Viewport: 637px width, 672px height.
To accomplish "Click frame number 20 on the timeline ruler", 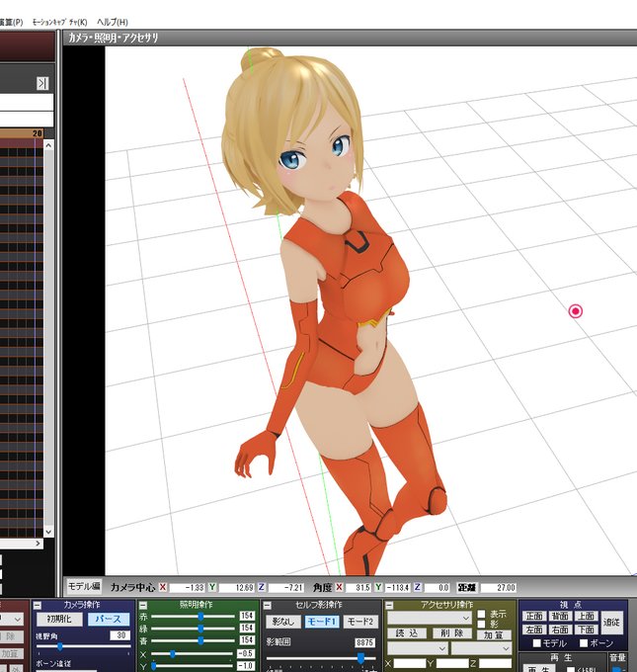I will [38, 133].
